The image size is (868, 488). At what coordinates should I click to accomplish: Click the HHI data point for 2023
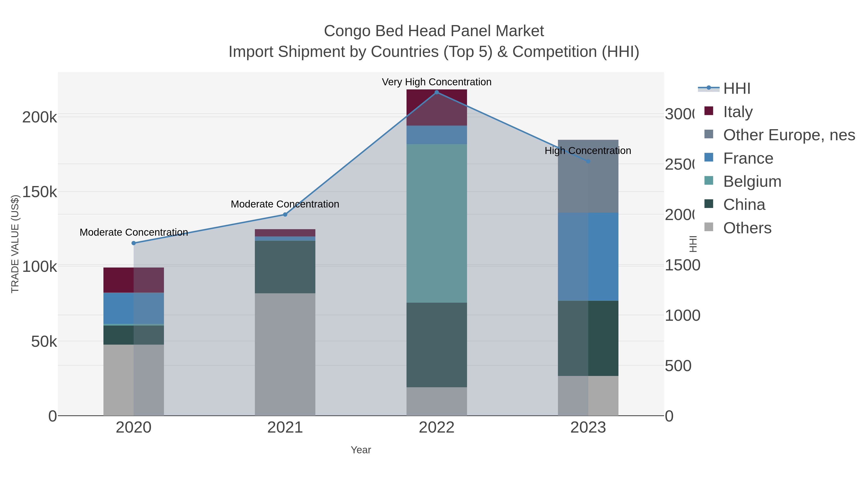[x=588, y=162]
